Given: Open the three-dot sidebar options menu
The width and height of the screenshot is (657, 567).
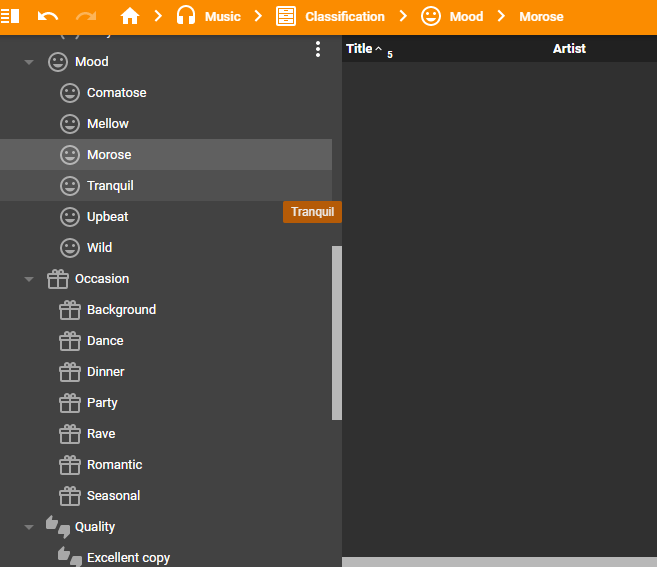Looking at the screenshot, I should pos(318,49).
